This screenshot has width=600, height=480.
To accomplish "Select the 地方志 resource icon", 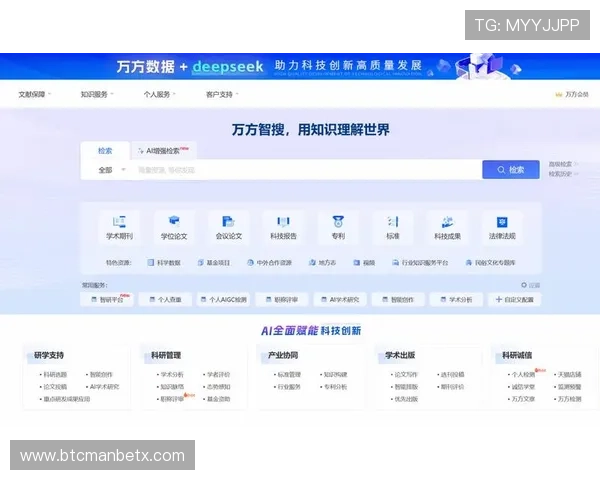I will (x=312, y=263).
